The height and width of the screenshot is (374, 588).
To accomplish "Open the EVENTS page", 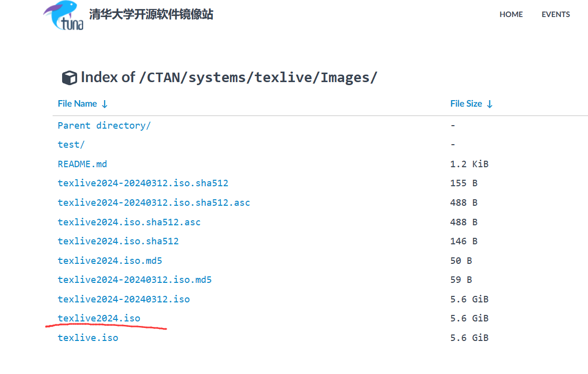I will tap(555, 15).
